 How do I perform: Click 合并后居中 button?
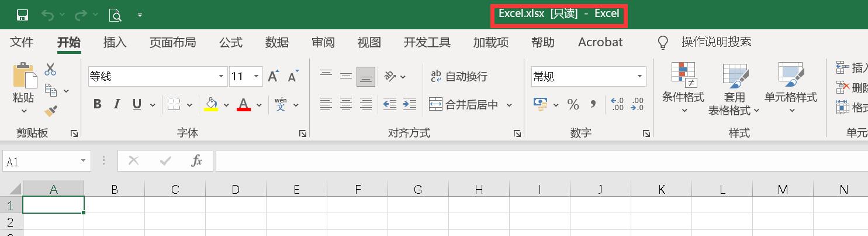click(464, 105)
